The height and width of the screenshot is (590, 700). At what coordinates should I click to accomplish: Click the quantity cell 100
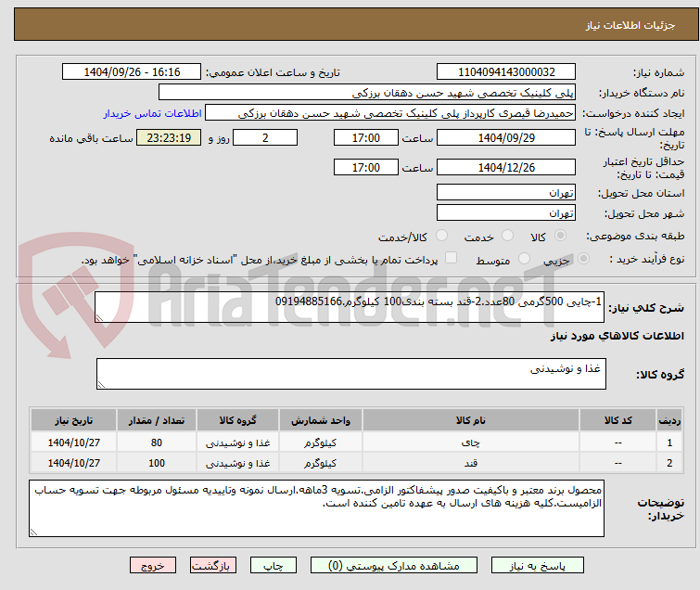click(x=157, y=463)
